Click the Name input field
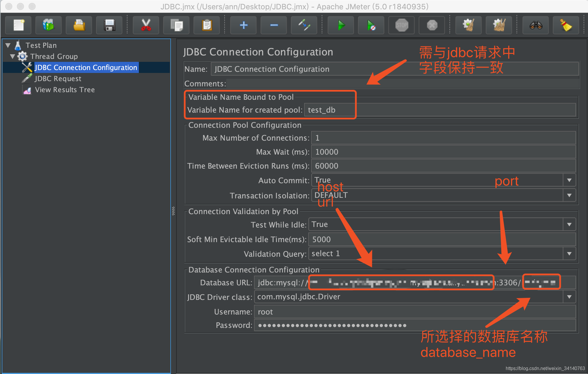 (x=395, y=69)
